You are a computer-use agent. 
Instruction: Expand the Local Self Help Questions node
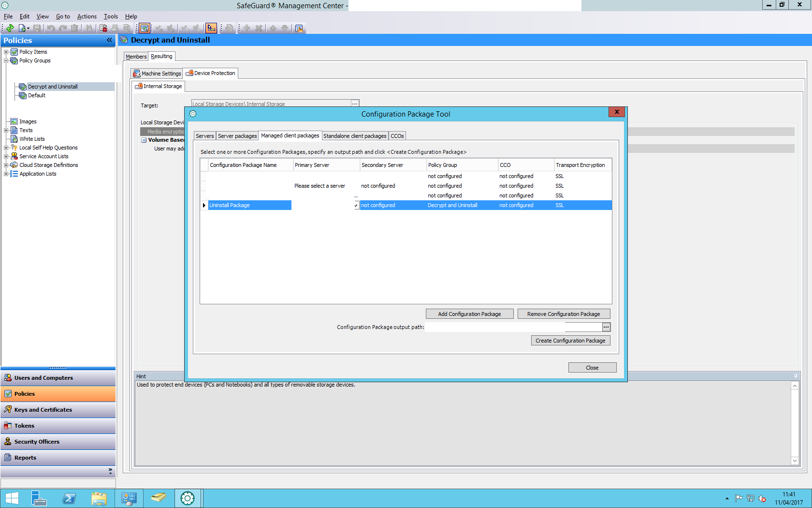[6, 148]
